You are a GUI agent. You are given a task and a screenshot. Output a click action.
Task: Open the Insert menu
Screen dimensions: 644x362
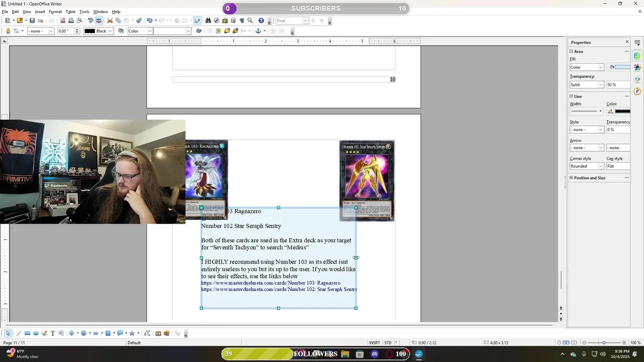coord(40,12)
